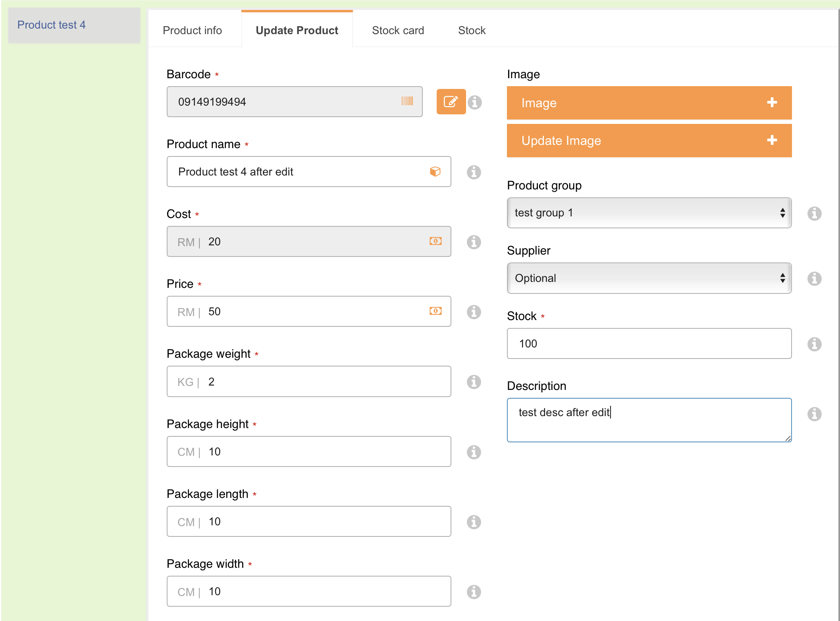The image size is (840, 621).
Task: Click info icon beside Price field
Action: [474, 312]
